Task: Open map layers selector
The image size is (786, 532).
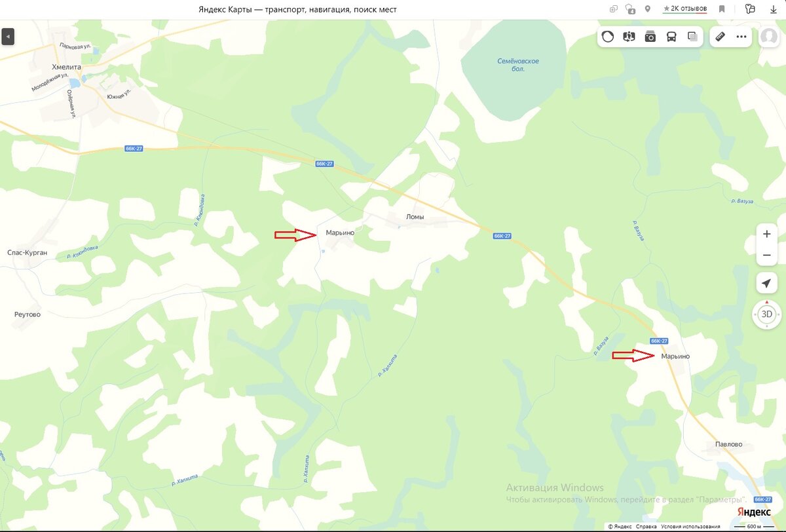Action: tap(692, 37)
